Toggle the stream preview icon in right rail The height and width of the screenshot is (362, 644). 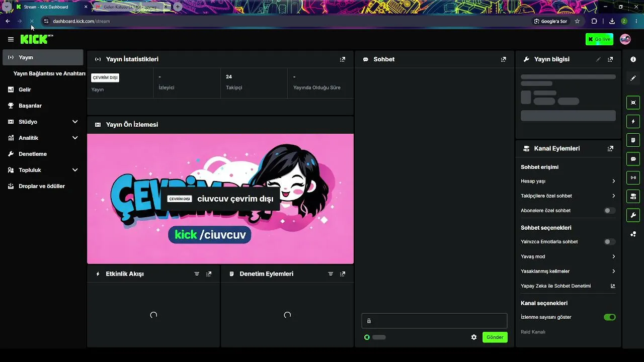(633, 103)
